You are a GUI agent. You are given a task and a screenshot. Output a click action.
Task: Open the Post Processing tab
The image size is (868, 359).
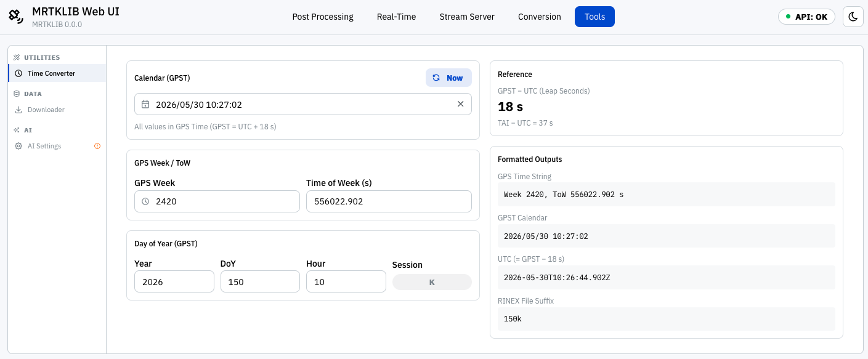click(x=323, y=17)
